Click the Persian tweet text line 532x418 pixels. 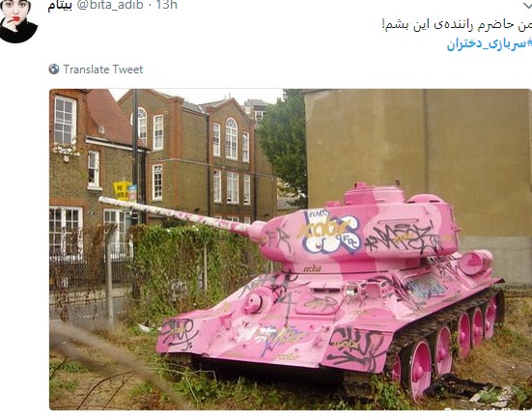pos(457,24)
